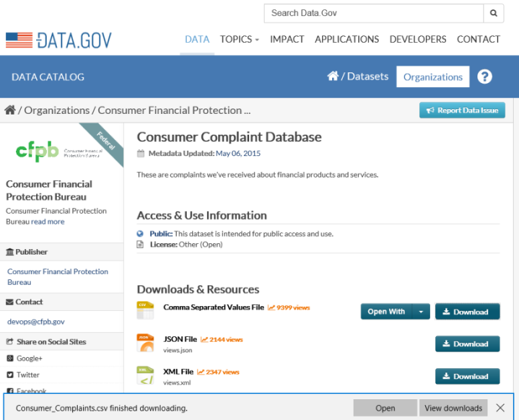
Task: Click the views.json filename text
Action: point(177,350)
